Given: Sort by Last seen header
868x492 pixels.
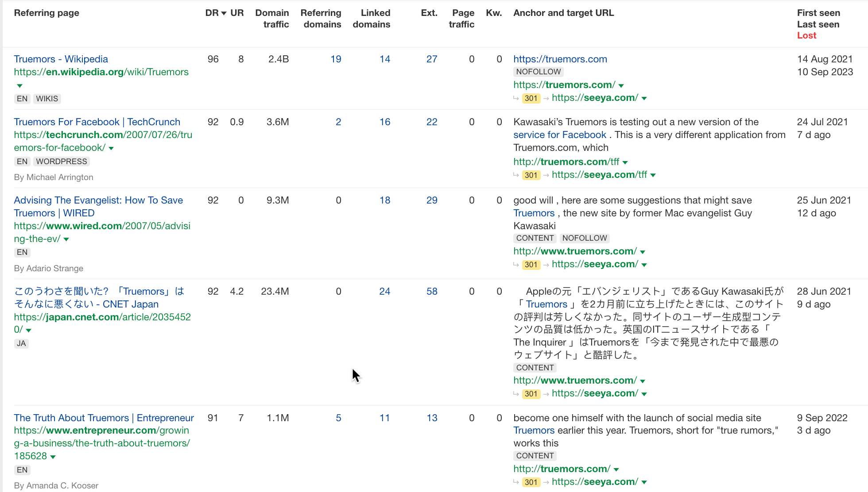Looking at the screenshot, I should click(x=818, y=24).
